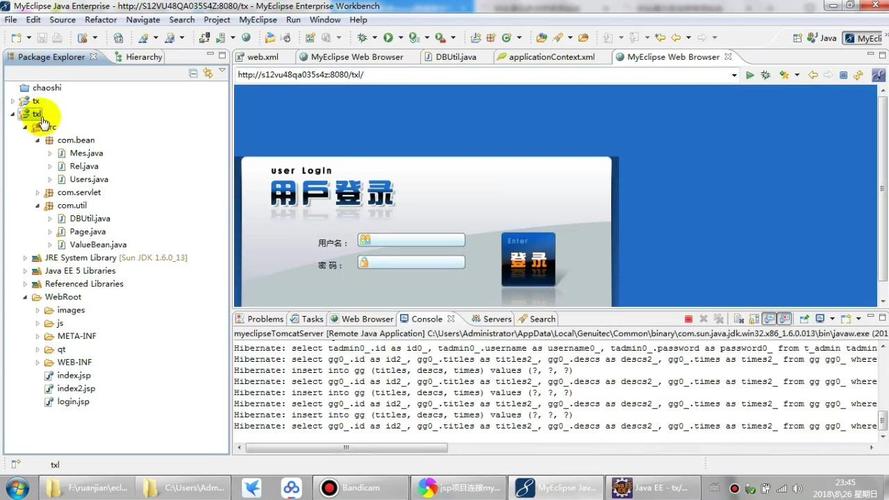Open the Package Explorer view menu triangle
Viewport: 889px width, 500px height.
(x=222, y=71)
